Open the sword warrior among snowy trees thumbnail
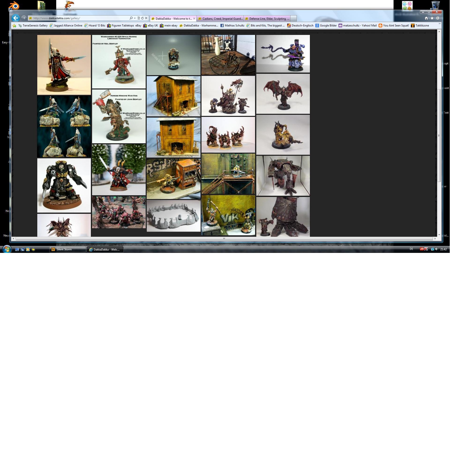 (x=119, y=170)
